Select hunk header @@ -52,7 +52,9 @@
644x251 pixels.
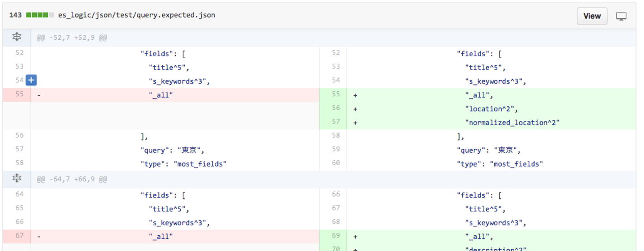tap(72, 38)
